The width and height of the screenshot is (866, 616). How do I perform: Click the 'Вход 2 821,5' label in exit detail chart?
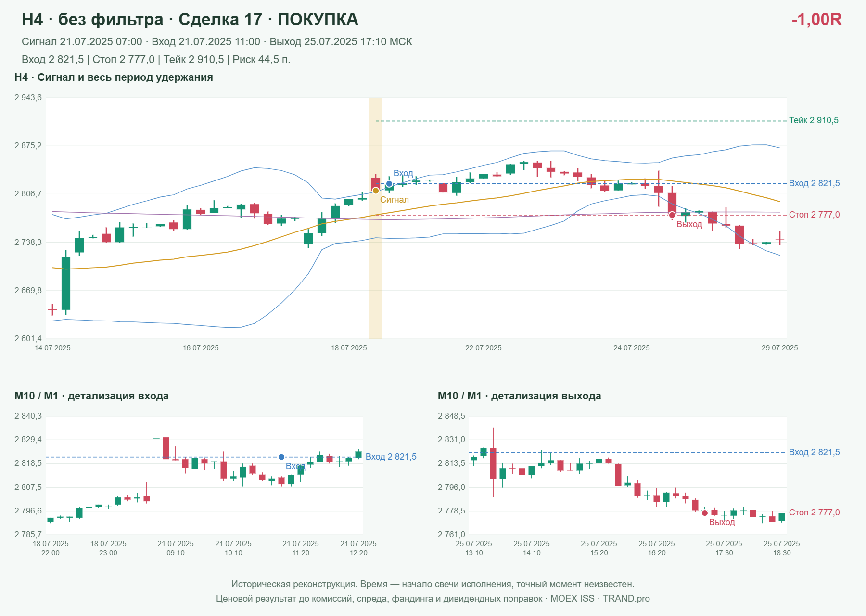click(815, 452)
